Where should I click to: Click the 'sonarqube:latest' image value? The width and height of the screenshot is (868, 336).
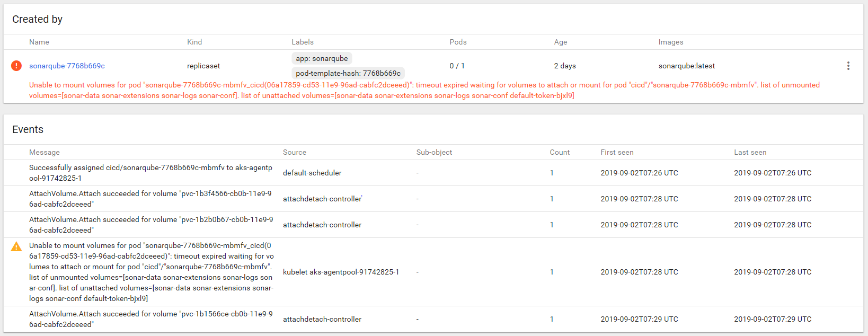click(687, 66)
